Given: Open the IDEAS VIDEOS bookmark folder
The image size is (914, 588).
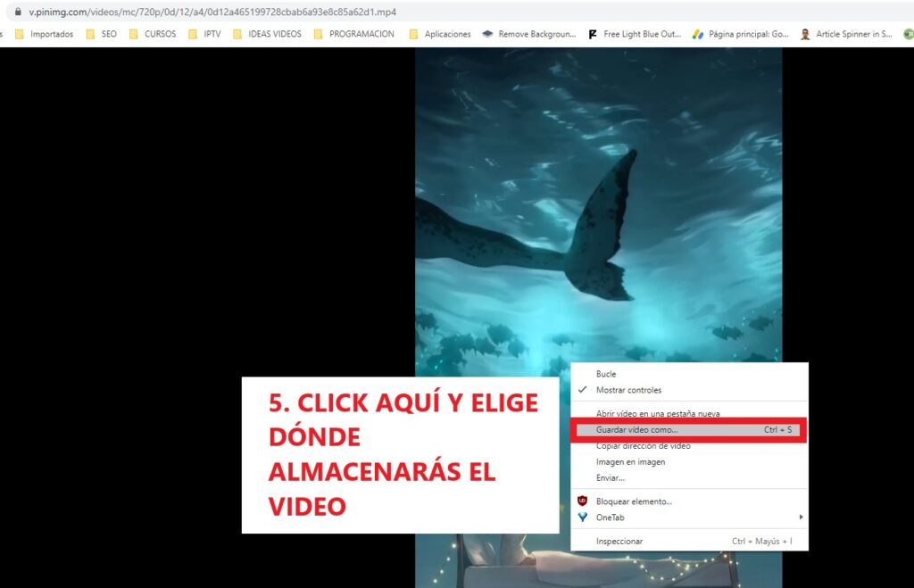Looking at the screenshot, I should tap(266, 35).
